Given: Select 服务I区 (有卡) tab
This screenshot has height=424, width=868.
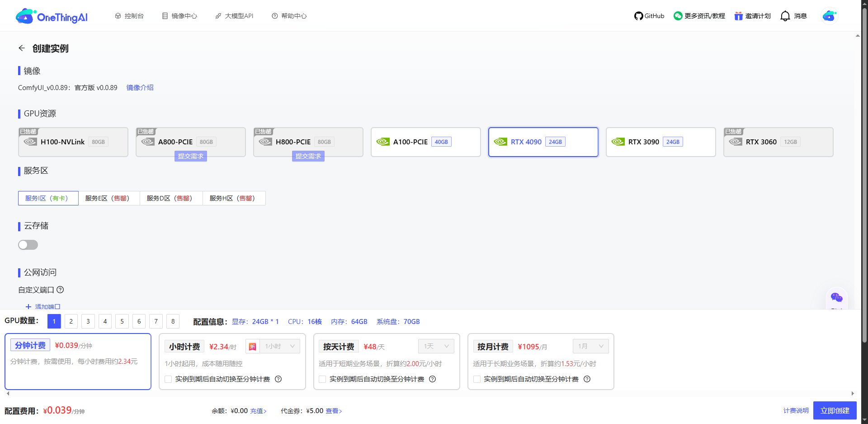Looking at the screenshot, I should (x=48, y=198).
